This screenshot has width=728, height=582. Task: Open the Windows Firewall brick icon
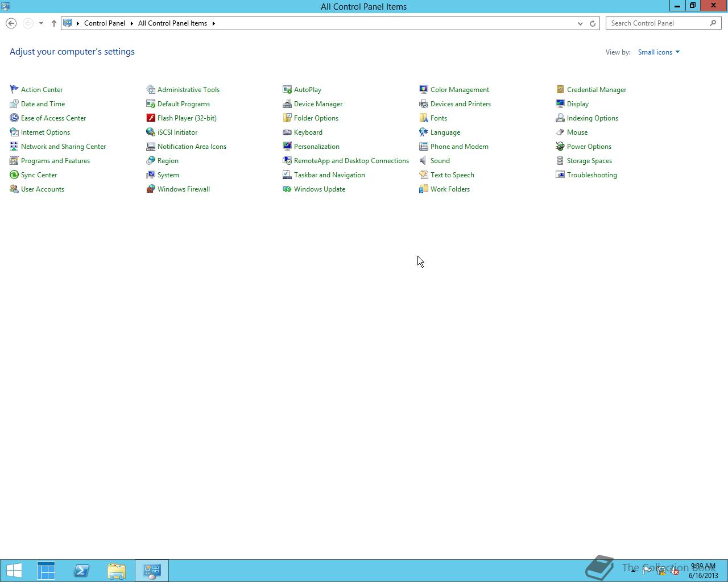(x=151, y=189)
